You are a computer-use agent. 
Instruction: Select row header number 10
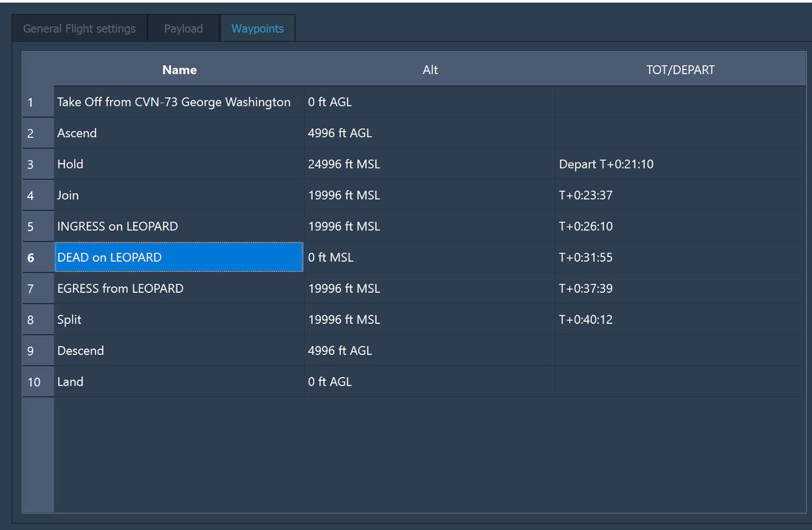tap(38, 382)
